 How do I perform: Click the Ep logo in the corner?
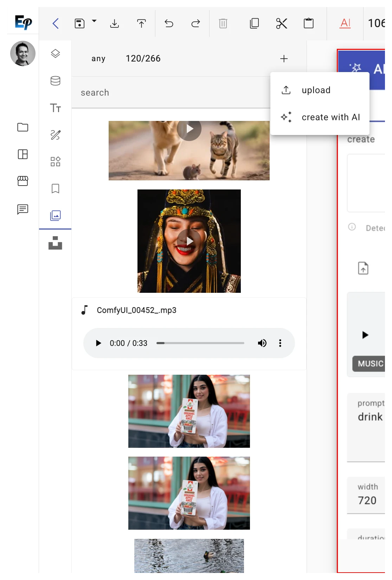[x=23, y=22]
